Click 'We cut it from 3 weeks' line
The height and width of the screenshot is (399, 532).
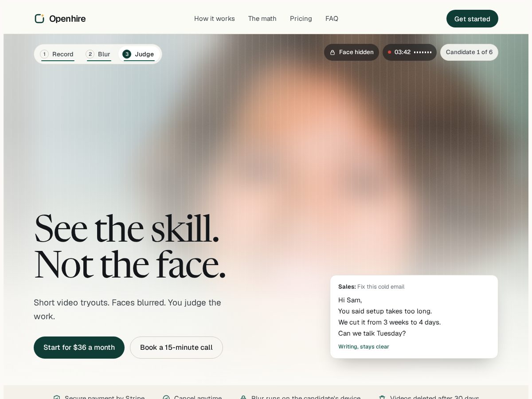pos(390,322)
